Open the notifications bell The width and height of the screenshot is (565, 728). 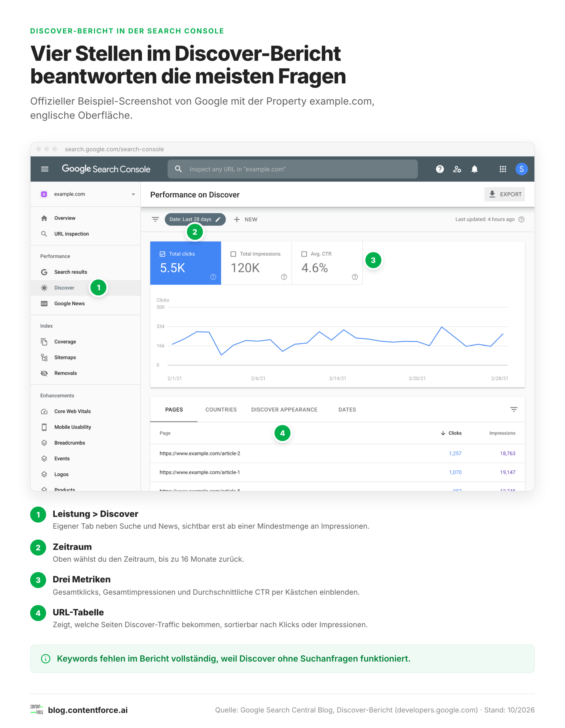[x=474, y=169]
